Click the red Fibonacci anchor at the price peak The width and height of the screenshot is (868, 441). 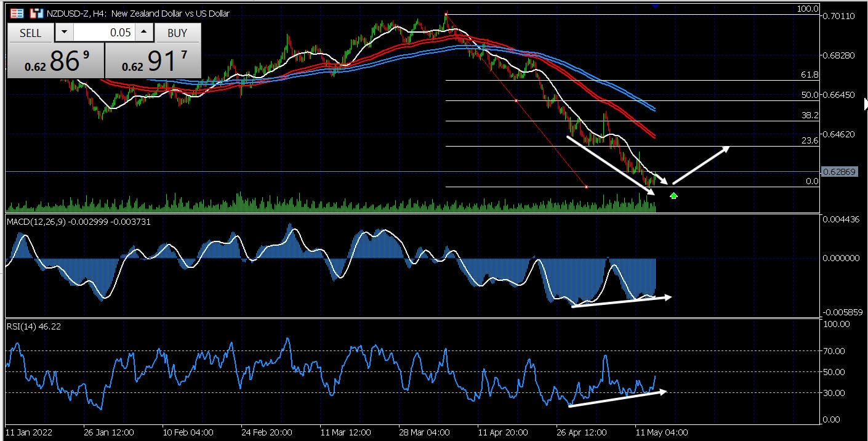click(x=446, y=14)
